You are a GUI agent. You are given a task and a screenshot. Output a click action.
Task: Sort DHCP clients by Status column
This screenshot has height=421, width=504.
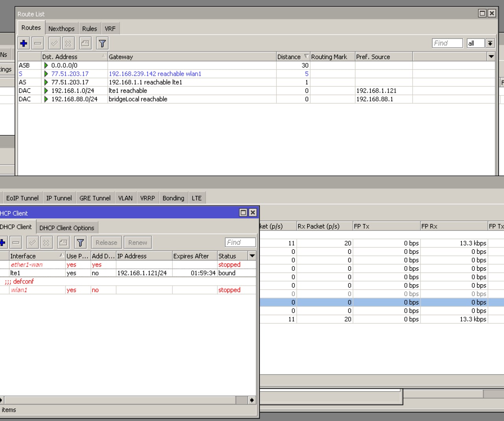(233, 256)
